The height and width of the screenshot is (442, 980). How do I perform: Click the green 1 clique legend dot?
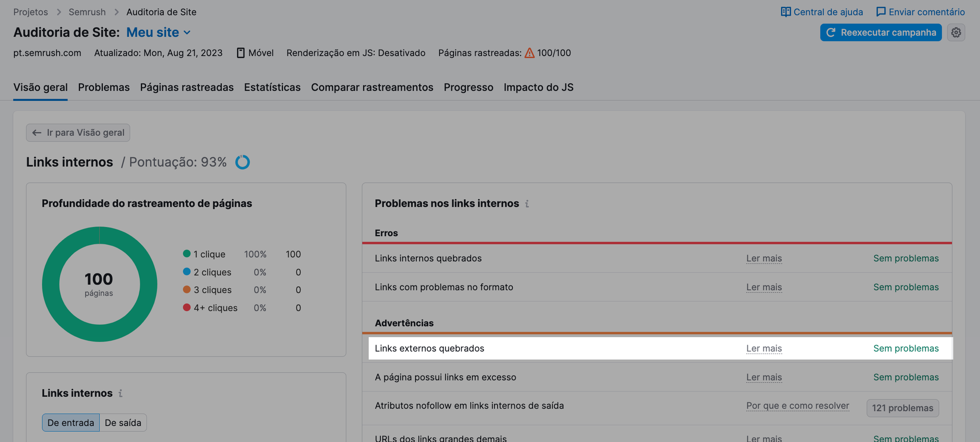(x=186, y=254)
